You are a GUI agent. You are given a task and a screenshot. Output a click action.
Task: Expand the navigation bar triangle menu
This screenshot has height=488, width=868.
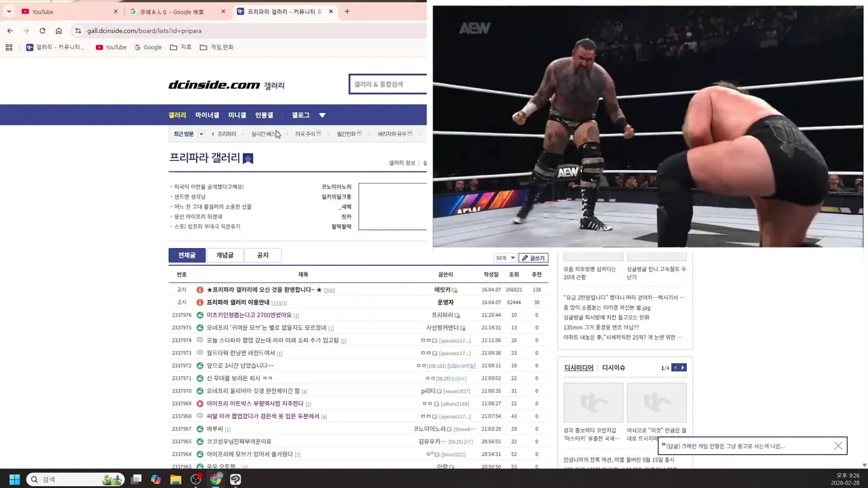[x=322, y=115]
